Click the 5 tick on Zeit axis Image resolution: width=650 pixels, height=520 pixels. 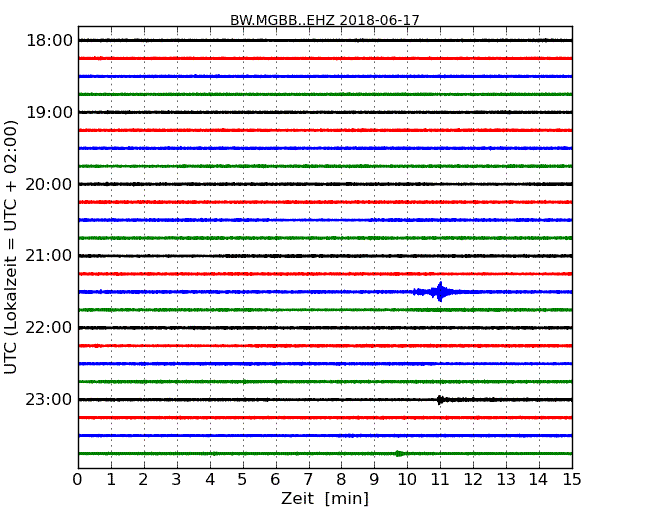pos(243,480)
